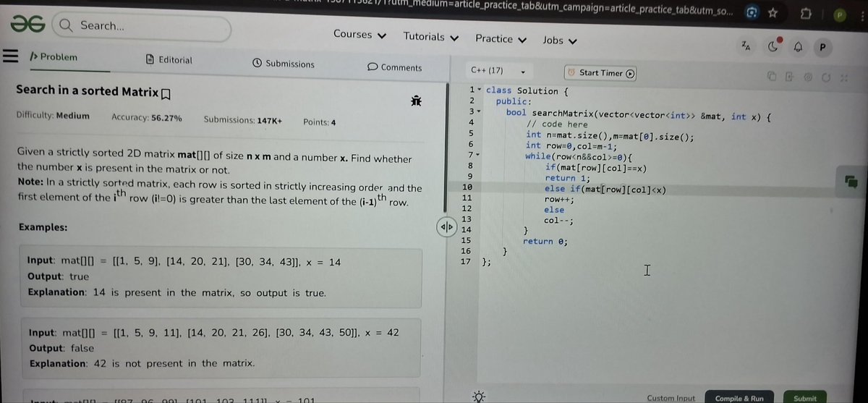
Task: Open editor settings gear icon
Action: (808, 76)
